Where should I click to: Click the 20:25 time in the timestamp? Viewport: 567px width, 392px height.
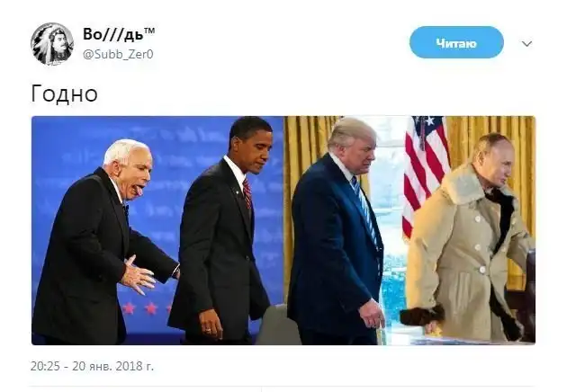[x=45, y=366]
